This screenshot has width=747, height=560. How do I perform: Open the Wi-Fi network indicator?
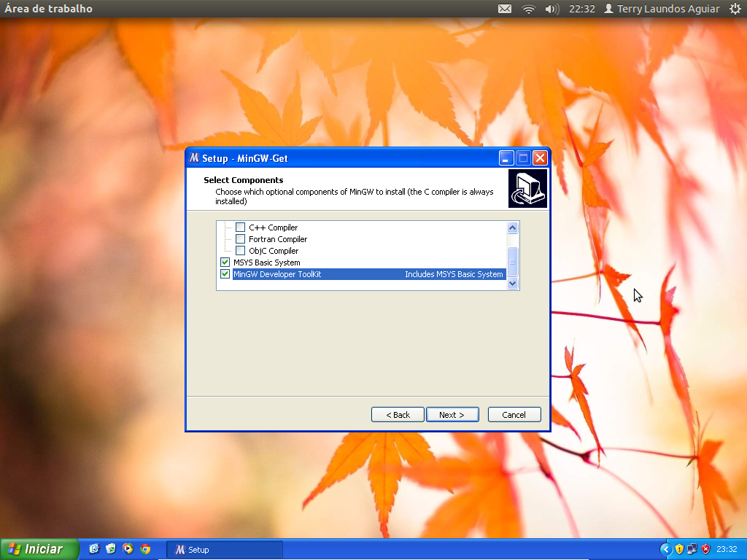pos(528,9)
